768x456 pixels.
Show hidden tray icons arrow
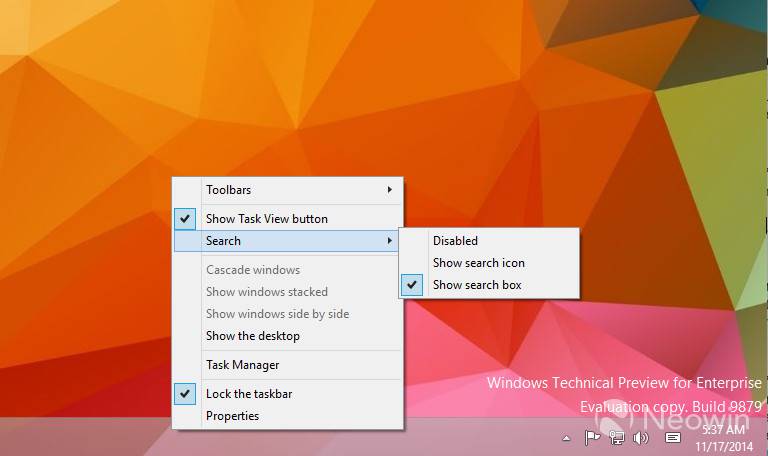coord(566,438)
